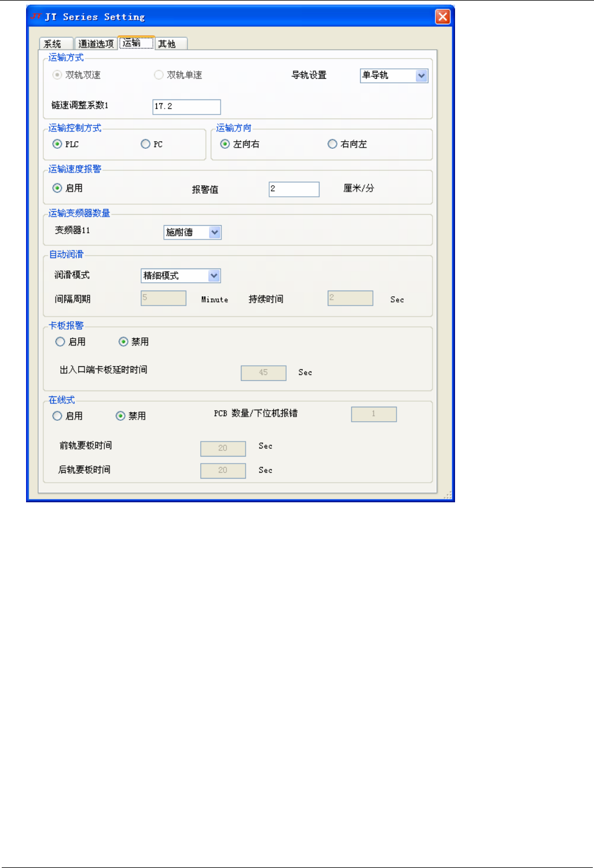
Task: Click the 链速调整系数1 input field
Action: (x=186, y=106)
